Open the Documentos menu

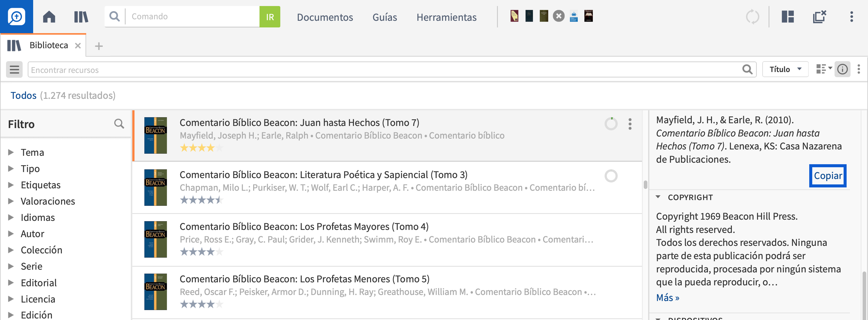(325, 17)
